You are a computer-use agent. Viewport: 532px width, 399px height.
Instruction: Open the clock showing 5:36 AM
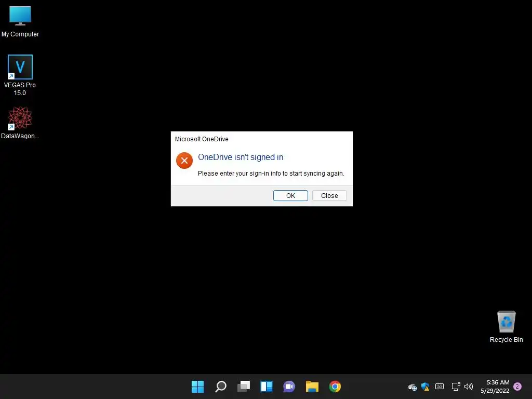pyautogui.click(x=495, y=387)
